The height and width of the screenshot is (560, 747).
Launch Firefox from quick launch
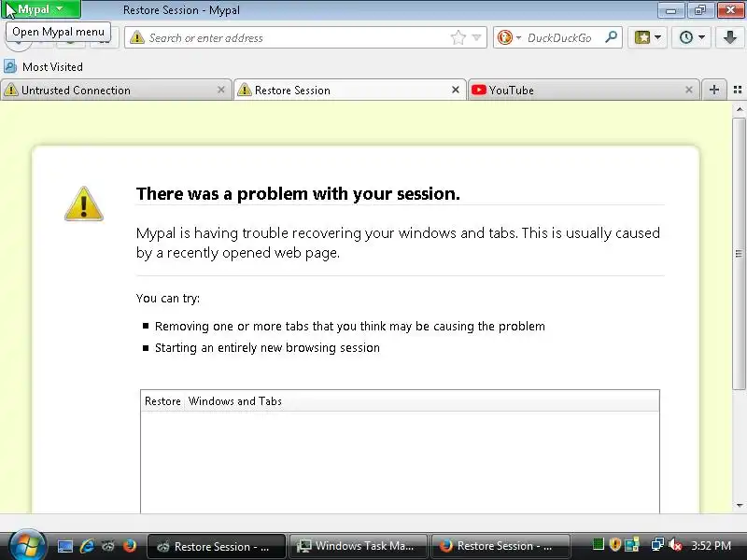click(130, 546)
